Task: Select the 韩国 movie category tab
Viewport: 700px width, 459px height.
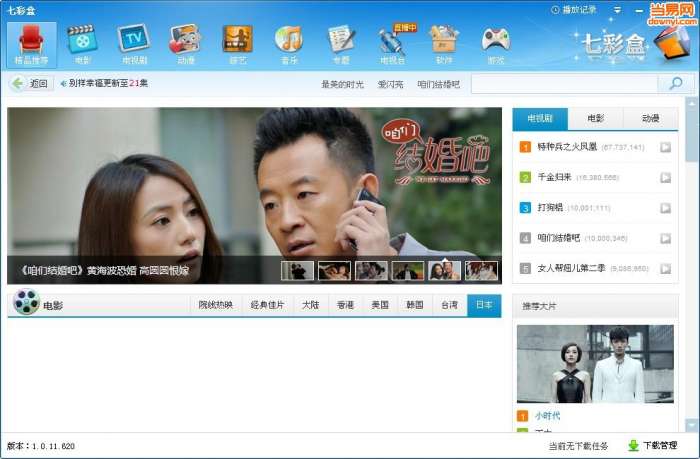Action: pyautogui.click(x=415, y=305)
